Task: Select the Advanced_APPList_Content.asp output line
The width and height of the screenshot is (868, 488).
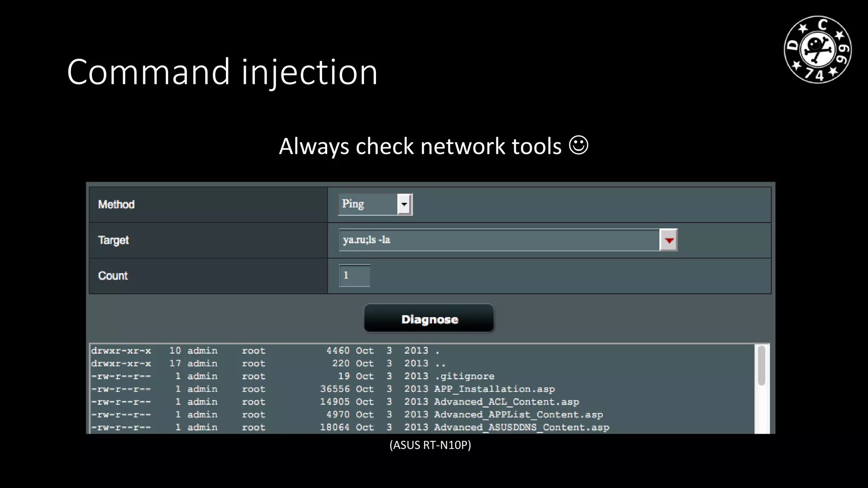Action: (347, 414)
